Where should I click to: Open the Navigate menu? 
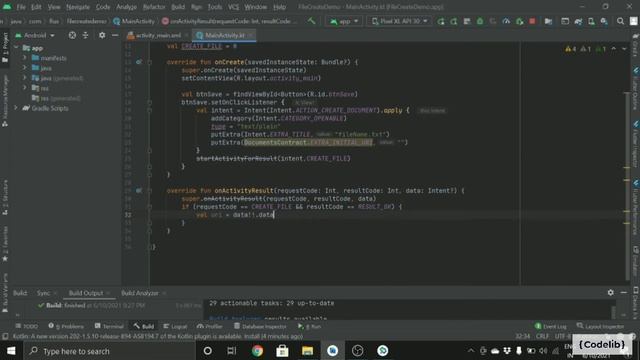click(78, 7)
